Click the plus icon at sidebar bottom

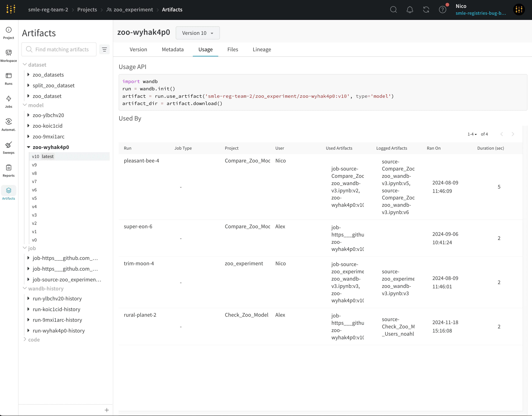pyautogui.click(x=107, y=410)
